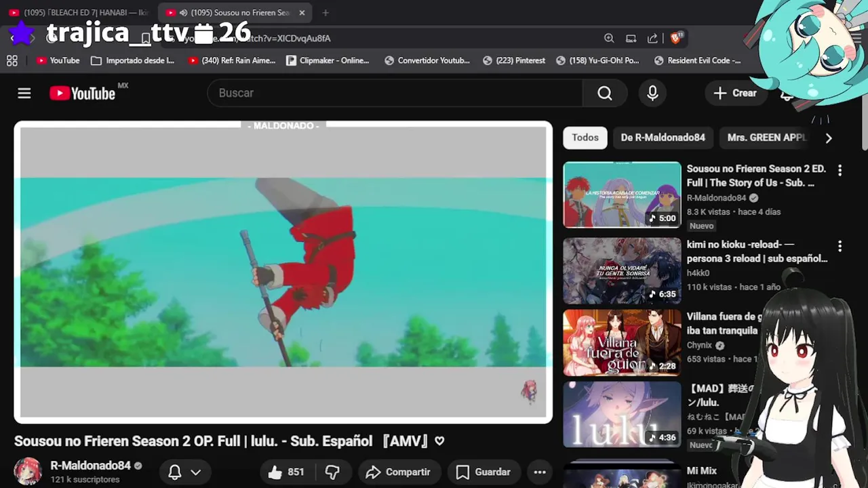Select the Mrs. GREEN APPLE filter chip
This screenshot has height=488, width=868.
[766, 138]
